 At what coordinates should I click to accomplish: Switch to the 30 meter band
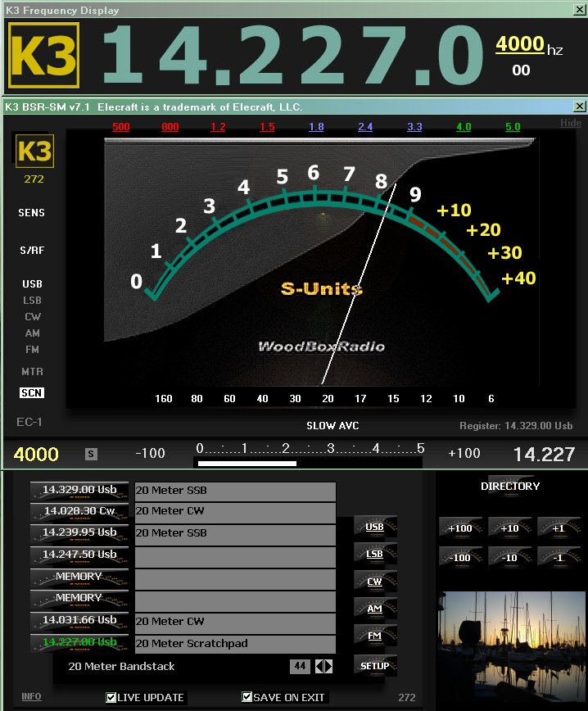coord(295,399)
